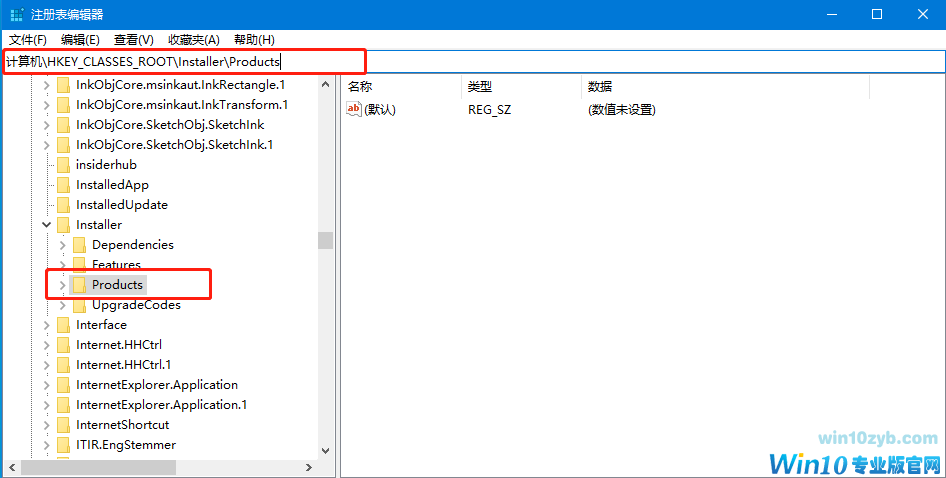This screenshot has height=478, width=946.
Task: Expand the UpgradeCodes key
Action: [63, 305]
